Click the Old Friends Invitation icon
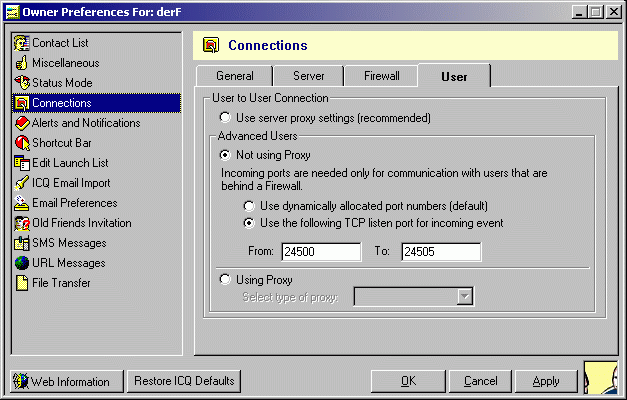This screenshot has height=400, width=627. coord(22,223)
